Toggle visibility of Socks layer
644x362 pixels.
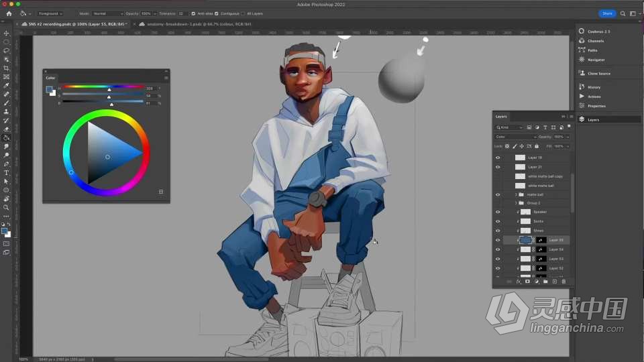(498, 221)
